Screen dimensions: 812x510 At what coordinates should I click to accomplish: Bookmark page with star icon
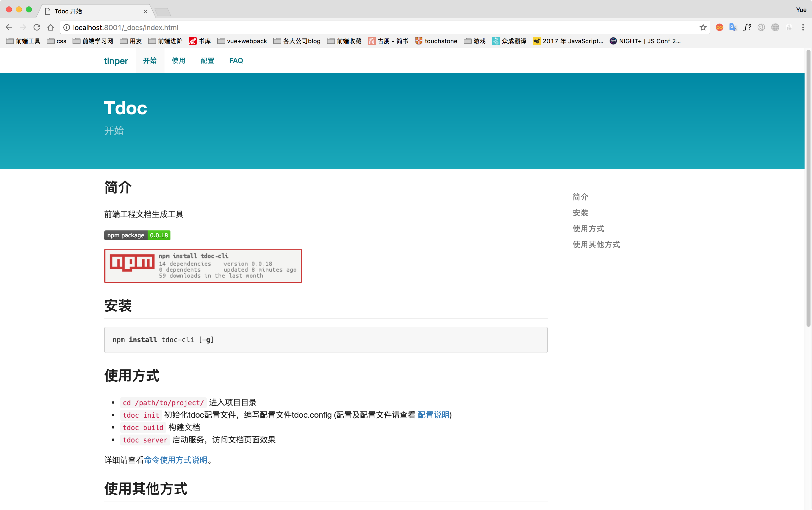pyautogui.click(x=703, y=27)
